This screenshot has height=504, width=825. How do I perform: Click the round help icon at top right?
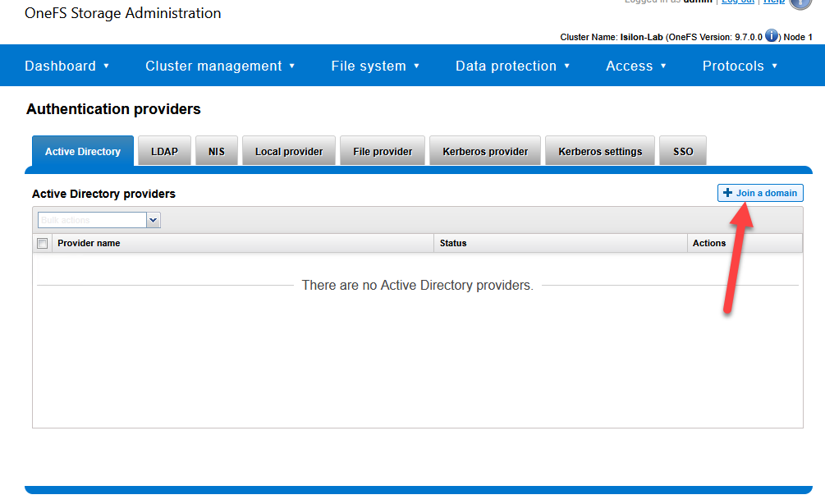(800, 2)
